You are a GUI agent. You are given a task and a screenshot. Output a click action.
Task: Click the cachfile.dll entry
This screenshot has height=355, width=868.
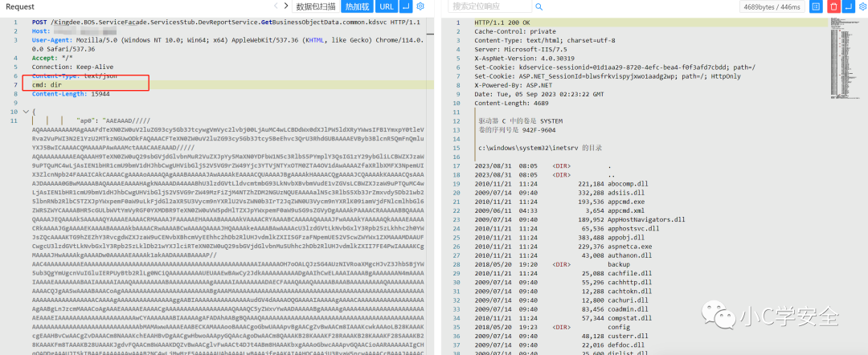(630, 273)
